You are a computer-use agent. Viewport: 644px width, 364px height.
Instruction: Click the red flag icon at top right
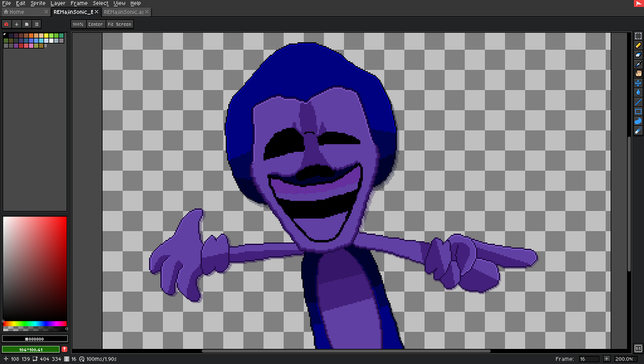pyautogui.click(x=639, y=4)
